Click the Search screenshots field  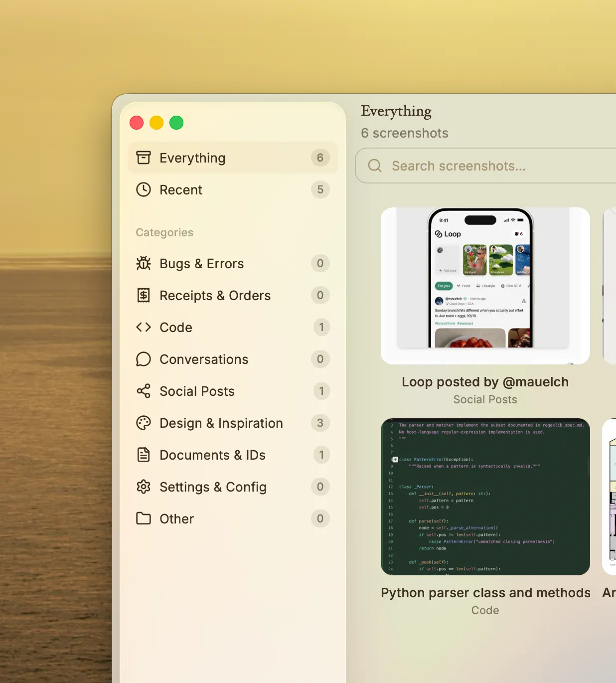(x=485, y=166)
